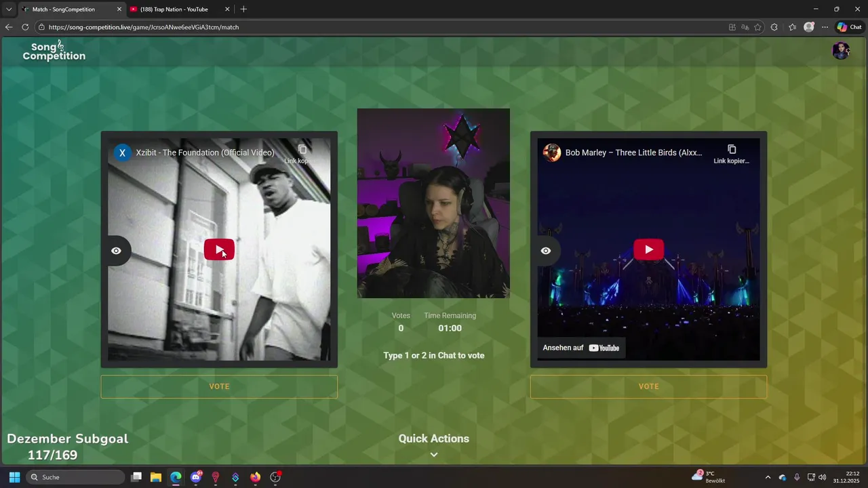Switch to the Match - SongCompetition tab
Viewport: 868px width, 488px height.
pos(72,9)
